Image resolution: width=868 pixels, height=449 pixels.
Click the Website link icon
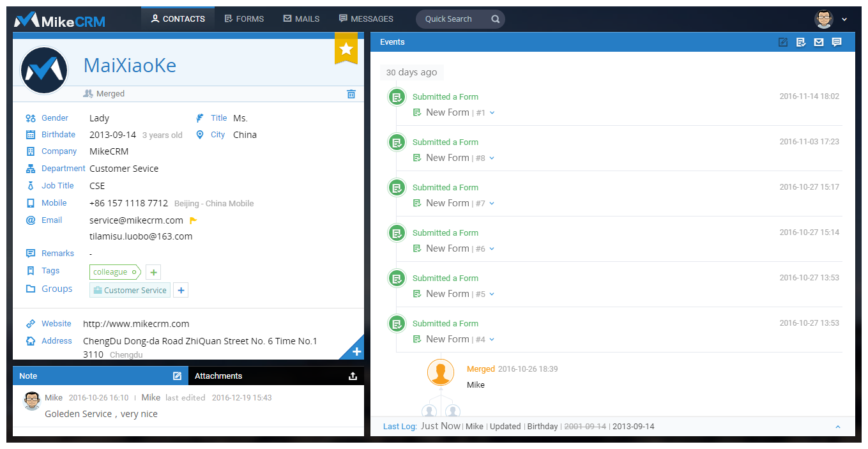click(31, 324)
